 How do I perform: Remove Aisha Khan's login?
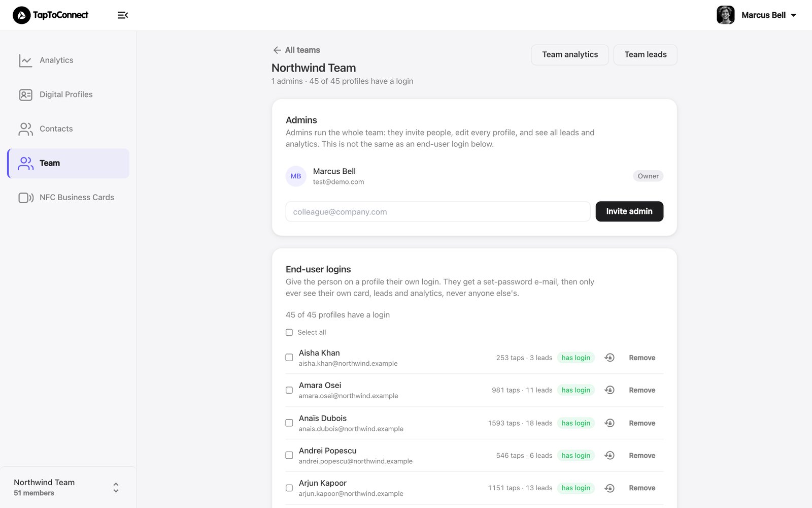(x=642, y=358)
